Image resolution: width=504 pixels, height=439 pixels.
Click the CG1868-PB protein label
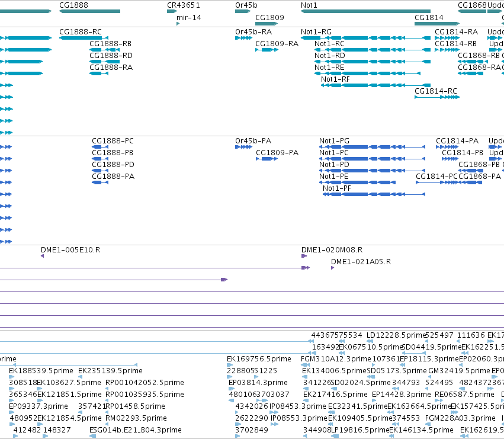click(x=479, y=165)
